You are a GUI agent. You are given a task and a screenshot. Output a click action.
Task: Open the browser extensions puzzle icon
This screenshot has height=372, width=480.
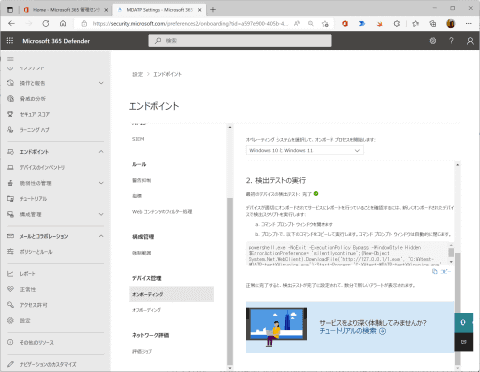[397, 23]
